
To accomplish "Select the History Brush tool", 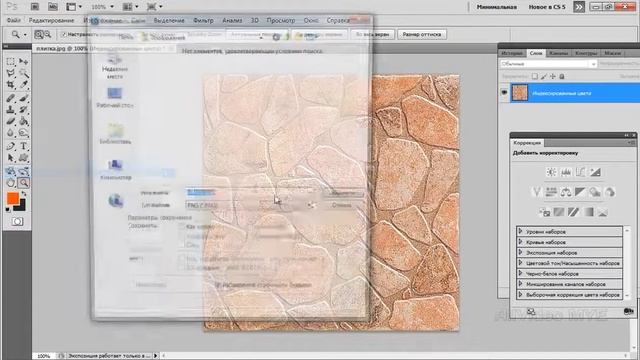I will click(x=24, y=110).
